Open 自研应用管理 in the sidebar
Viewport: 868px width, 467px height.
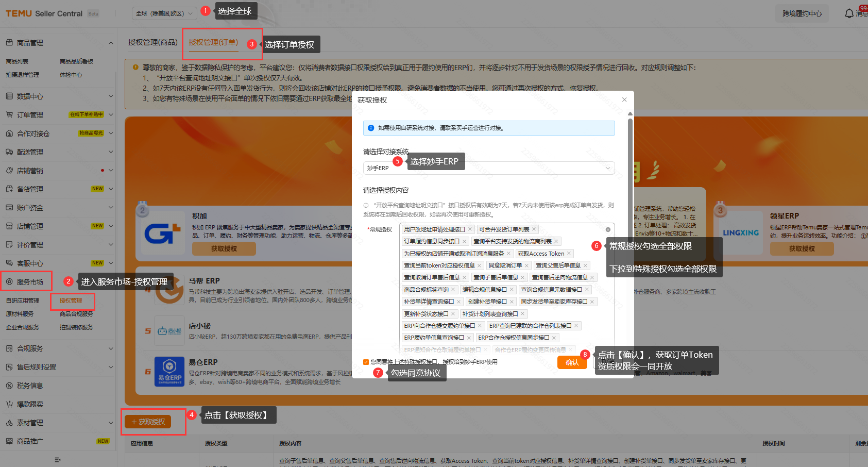22,301
